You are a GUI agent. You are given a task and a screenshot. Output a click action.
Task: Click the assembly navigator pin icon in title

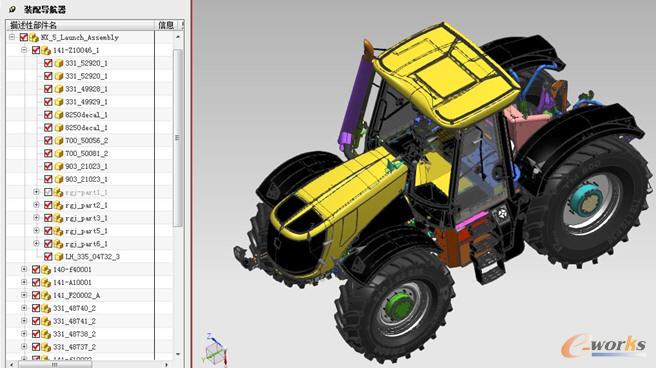[13, 9]
